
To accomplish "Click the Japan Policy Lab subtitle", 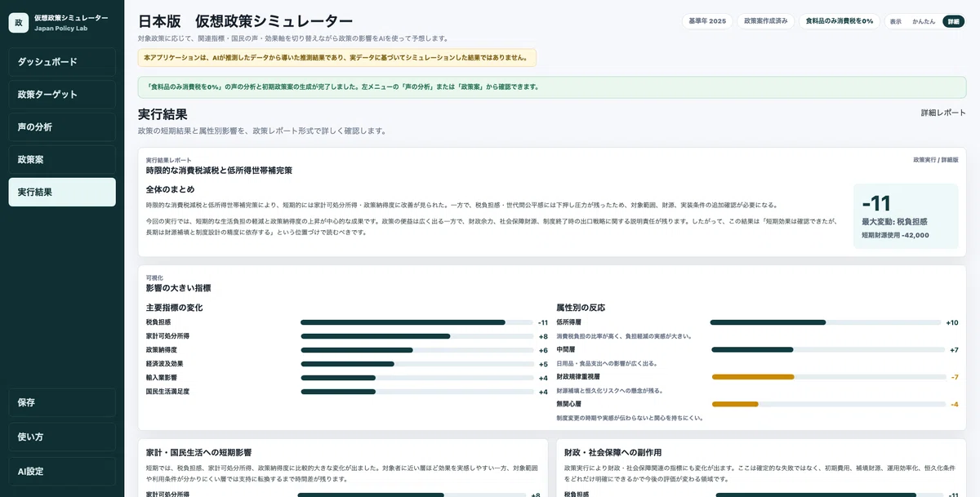I will (59, 29).
